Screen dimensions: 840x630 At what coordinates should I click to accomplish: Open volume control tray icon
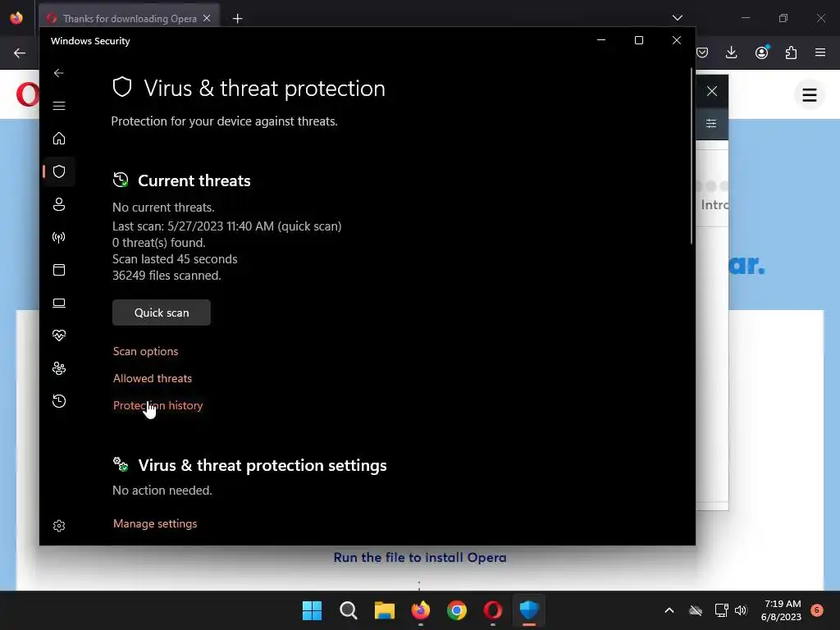741,610
